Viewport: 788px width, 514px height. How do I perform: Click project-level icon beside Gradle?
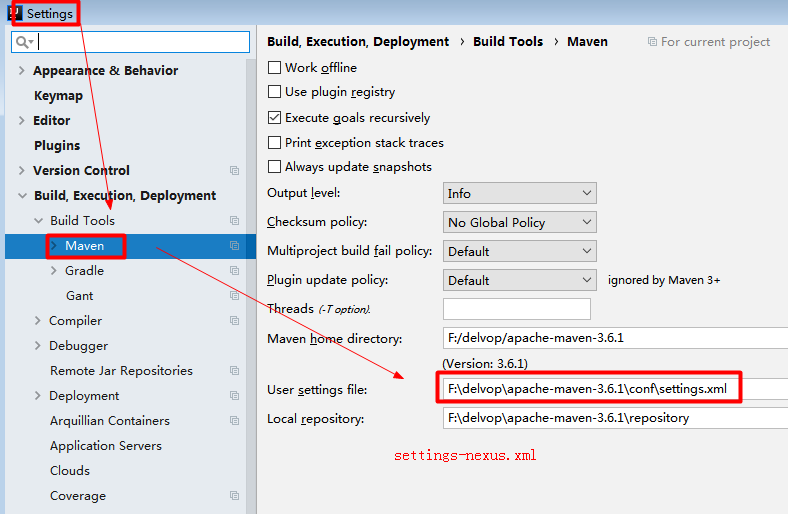point(234,271)
